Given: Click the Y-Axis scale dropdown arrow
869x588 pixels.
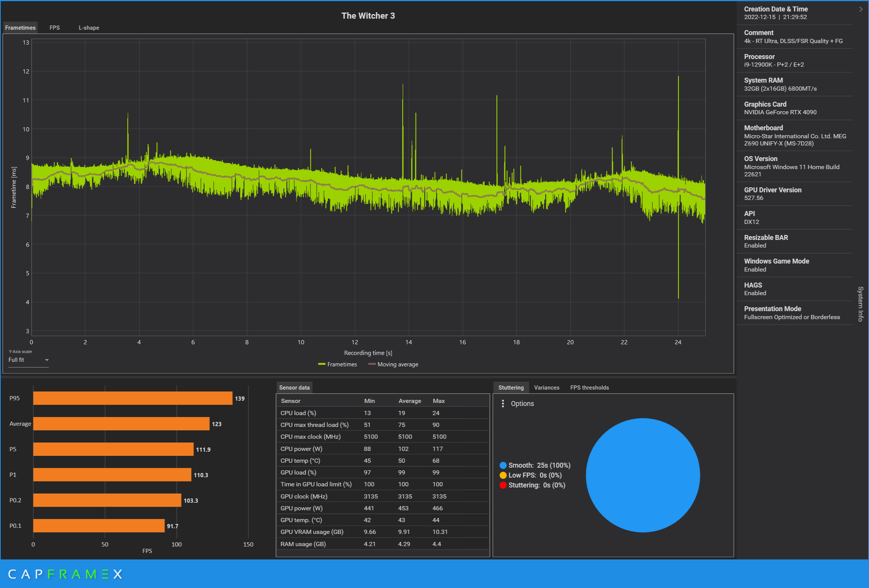Looking at the screenshot, I should (47, 360).
